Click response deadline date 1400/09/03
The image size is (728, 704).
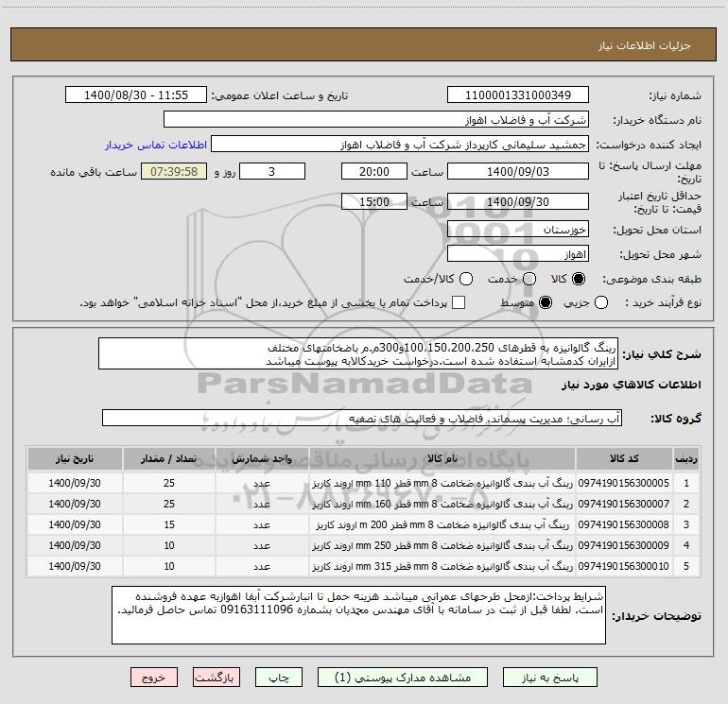(x=518, y=172)
